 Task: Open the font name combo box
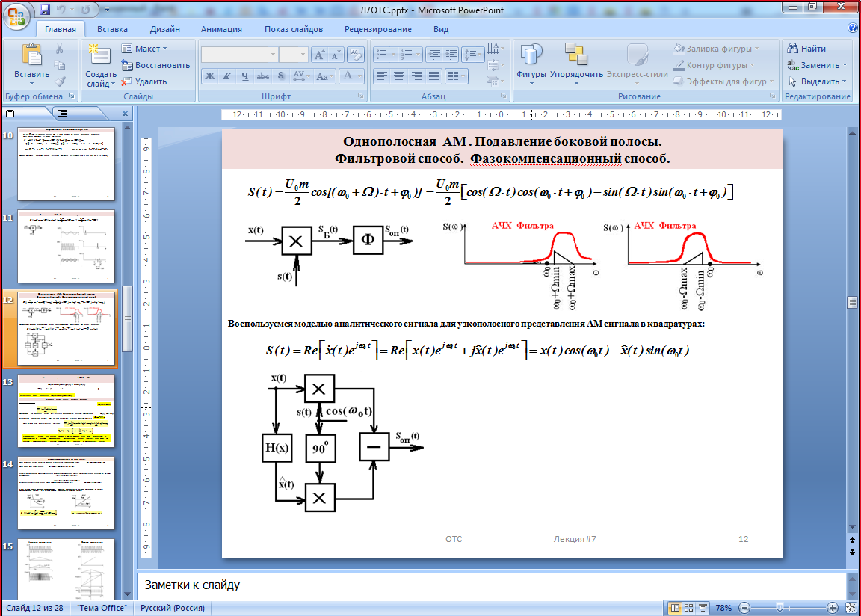pyautogui.click(x=239, y=55)
